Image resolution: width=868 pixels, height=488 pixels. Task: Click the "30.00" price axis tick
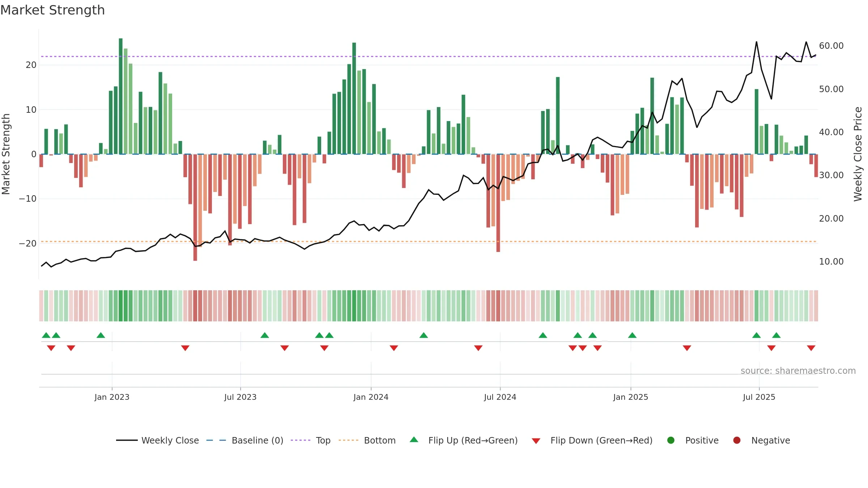click(x=831, y=175)
